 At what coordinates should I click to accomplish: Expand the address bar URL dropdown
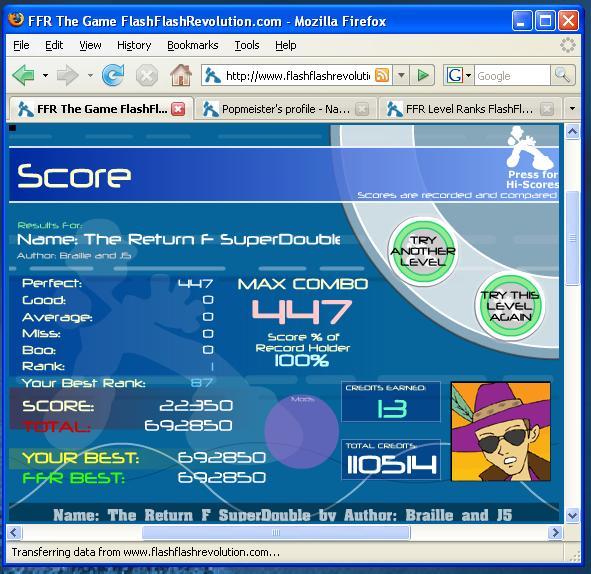click(x=401, y=75)
